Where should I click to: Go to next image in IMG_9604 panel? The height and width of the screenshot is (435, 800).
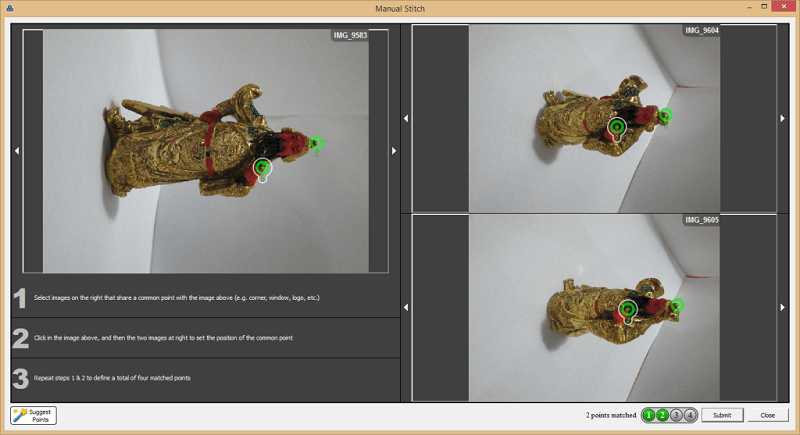point(783,118)
